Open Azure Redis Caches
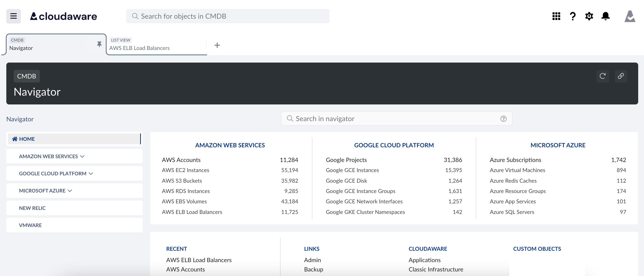This screenshot has width=644, height=276. (x=513, y=181)
